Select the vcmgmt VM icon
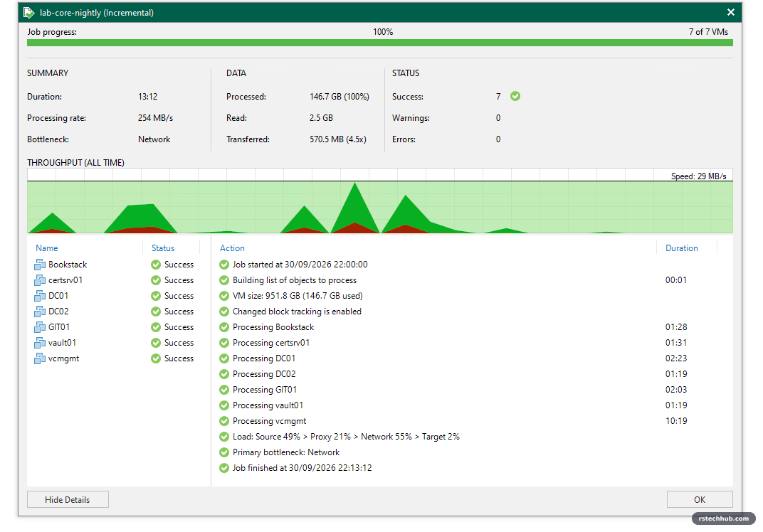Viewport: 763px width, 532px height. tap(40, 358)
